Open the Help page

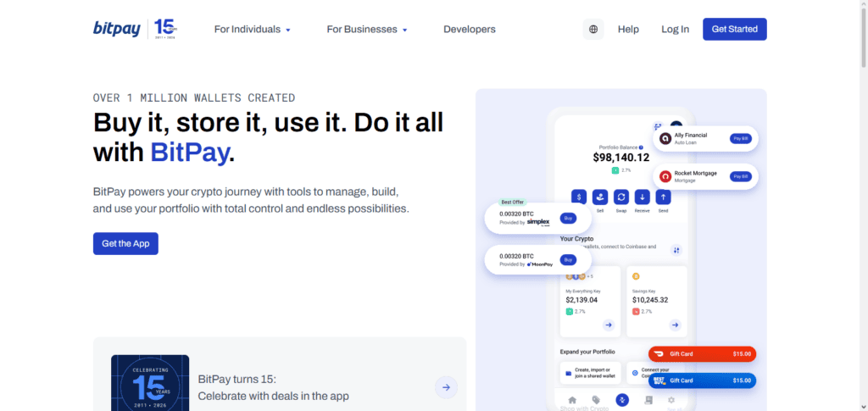click(x=628, y=30)
